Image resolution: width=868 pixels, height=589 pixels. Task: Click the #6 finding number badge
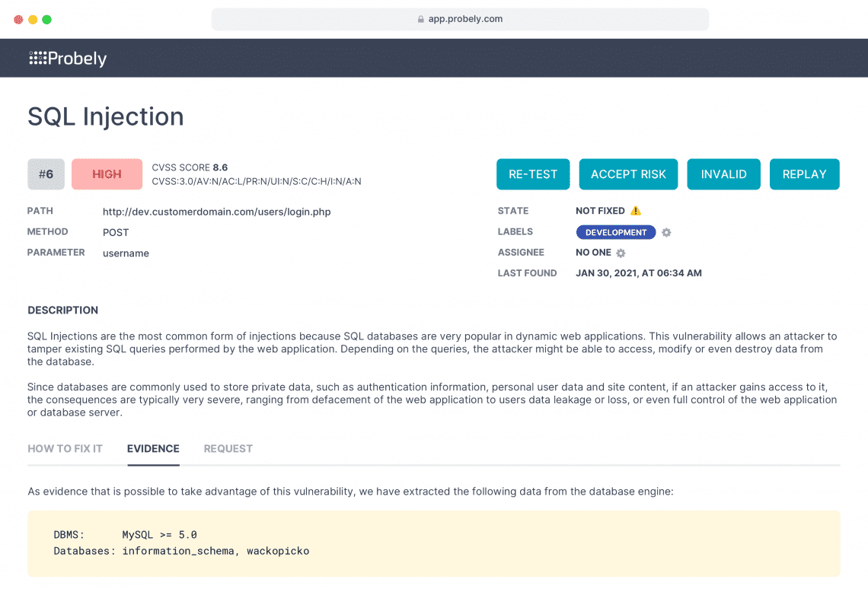pos(46,174)
